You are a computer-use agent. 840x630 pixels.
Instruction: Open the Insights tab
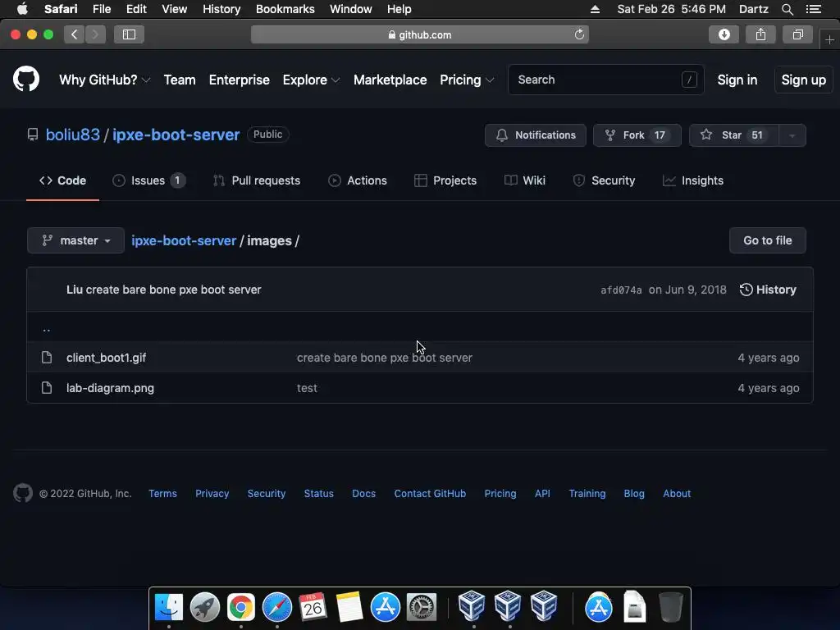692,180
